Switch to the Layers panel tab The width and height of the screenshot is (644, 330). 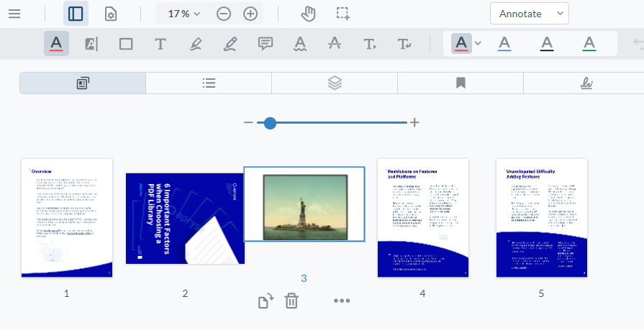tap(335, 83)
